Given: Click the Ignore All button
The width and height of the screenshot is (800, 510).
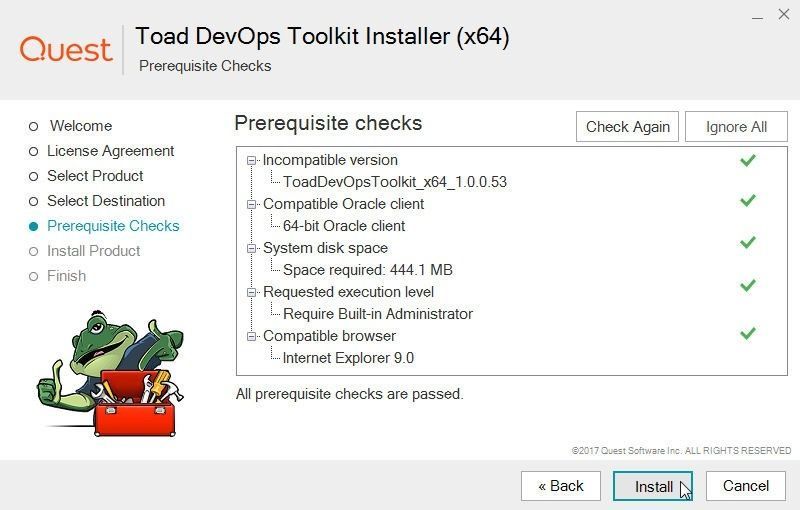Looking at the screenshot, I should pyautogui.click(x=736, y=126).
